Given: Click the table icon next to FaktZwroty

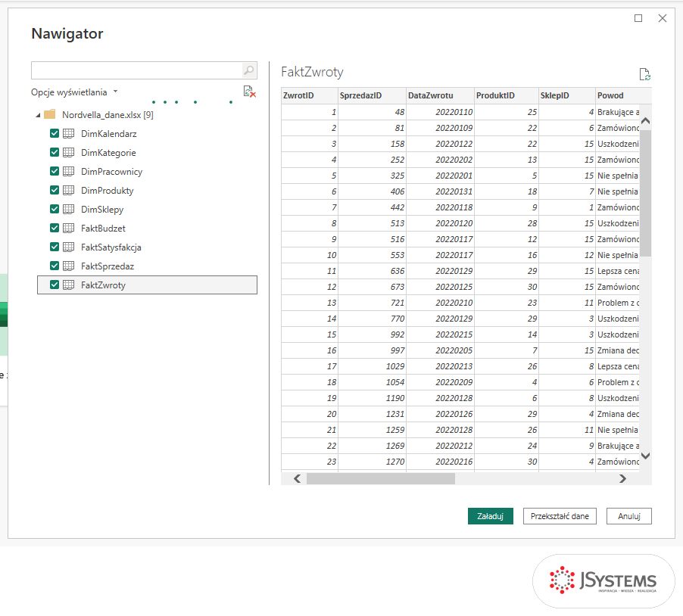Looking at the screenshot, I should click(68, 285).
